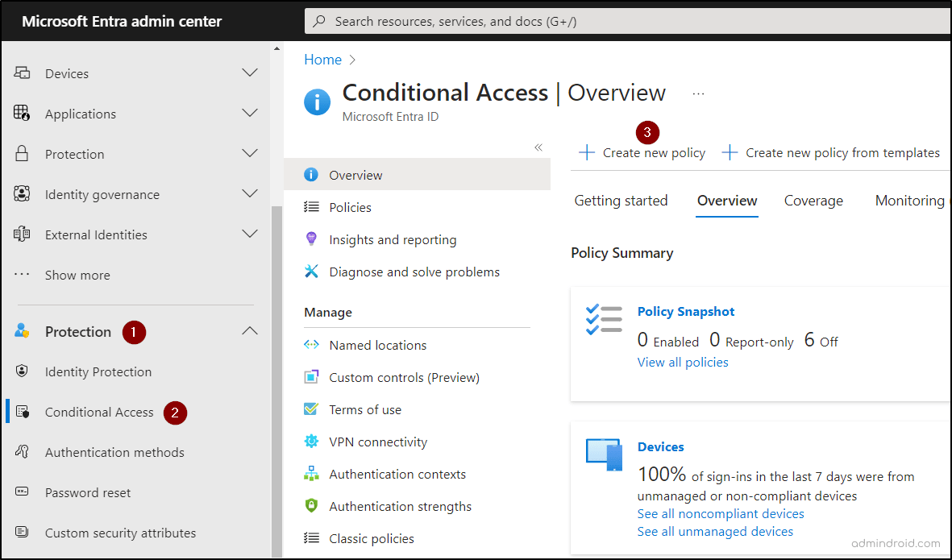Screen dimensions: 952x560
Task: Switch to the Getting started tab
Action: (x=621, y=201)
